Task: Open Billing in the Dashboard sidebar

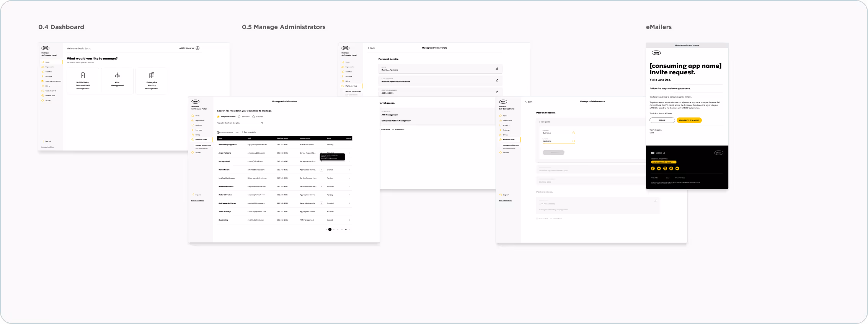Action: click(46, 86)
